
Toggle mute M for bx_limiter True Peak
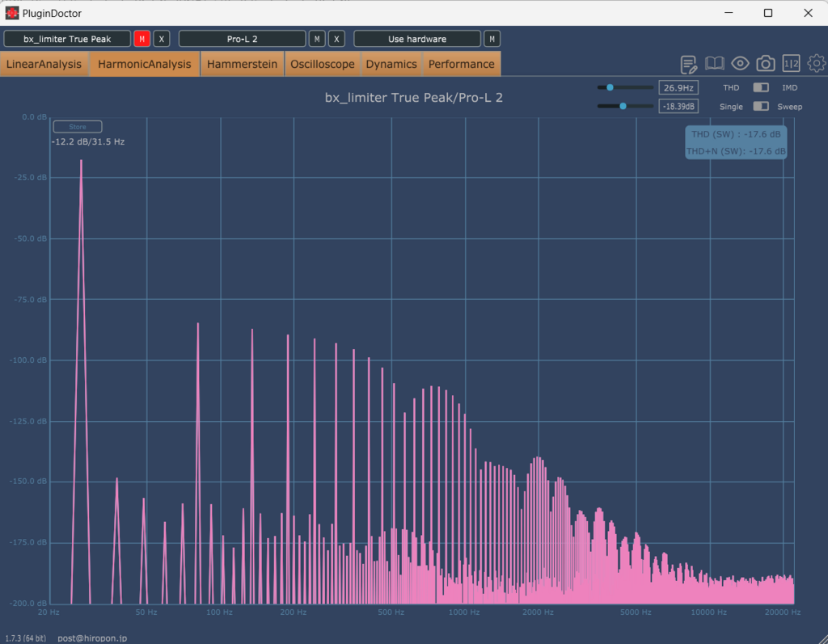[x=142, y=39]
